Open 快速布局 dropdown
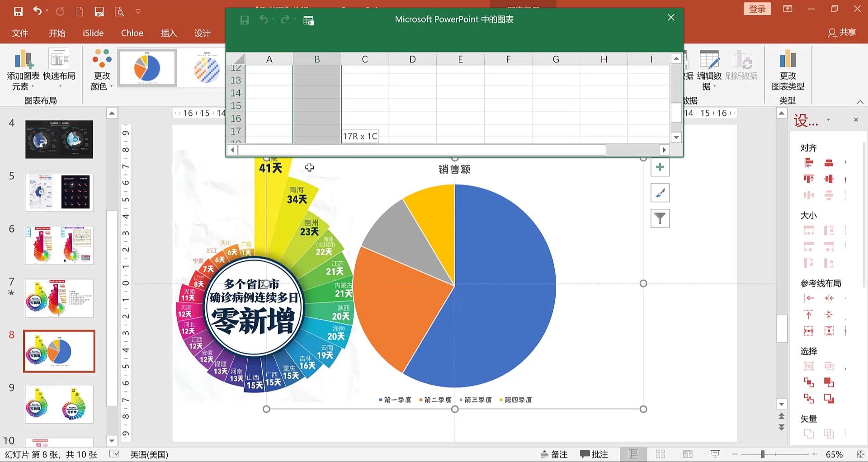 tap(59, 69)
